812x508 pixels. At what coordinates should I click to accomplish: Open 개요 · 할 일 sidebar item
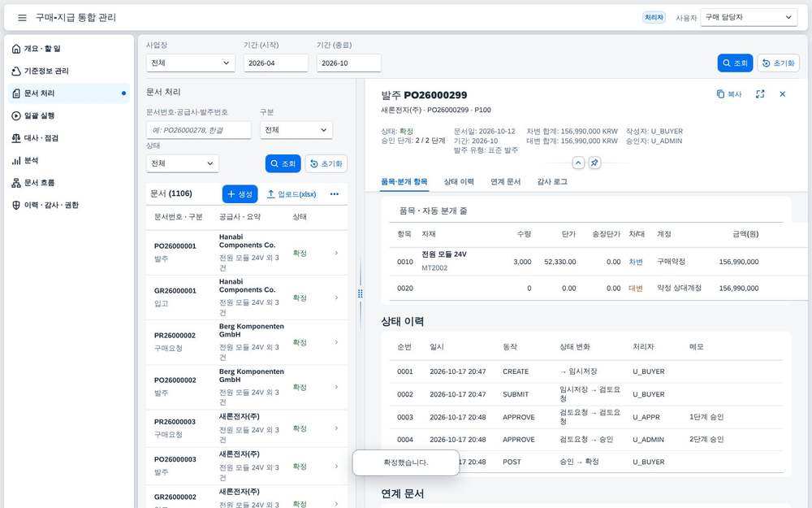(x=69, y=49)
